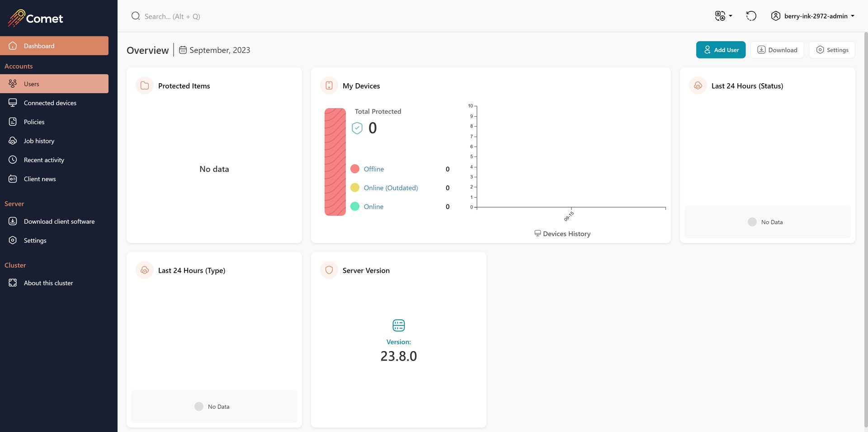Click the Download button in Overview header
The image size is (868, 432).
point(777,50)
